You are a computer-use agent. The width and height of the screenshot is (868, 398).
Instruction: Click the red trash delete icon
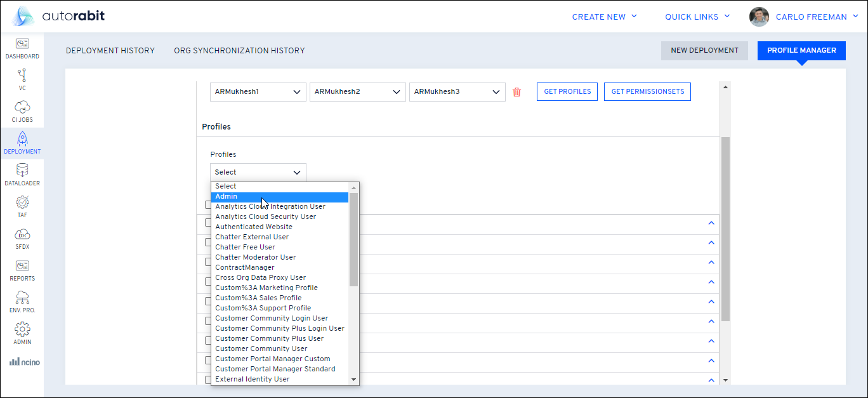tap(516, 92)
